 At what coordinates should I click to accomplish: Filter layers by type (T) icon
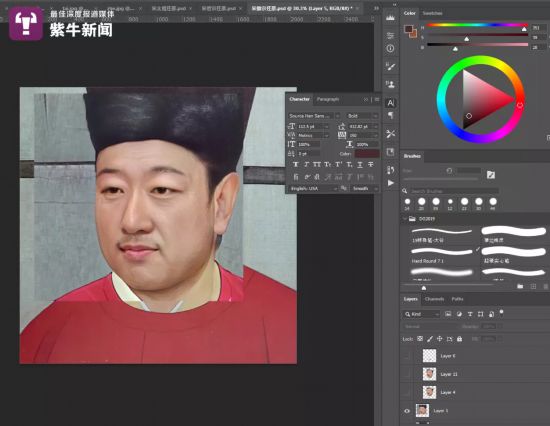pyautogui.click(x=470, y=314)
